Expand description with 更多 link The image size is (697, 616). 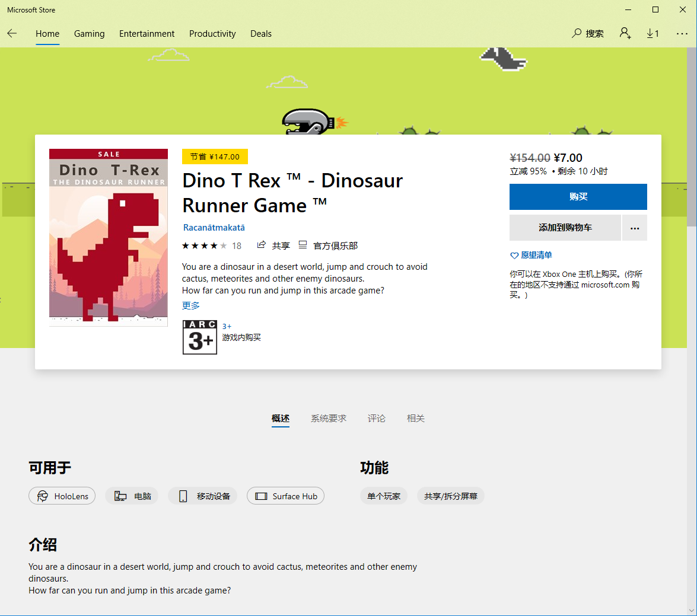click(x=190, y=305)
